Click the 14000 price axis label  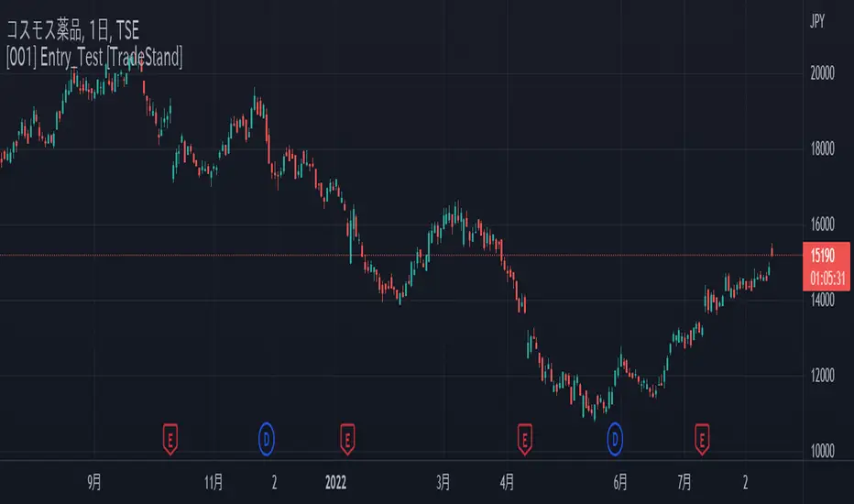[x=822, y=300]
